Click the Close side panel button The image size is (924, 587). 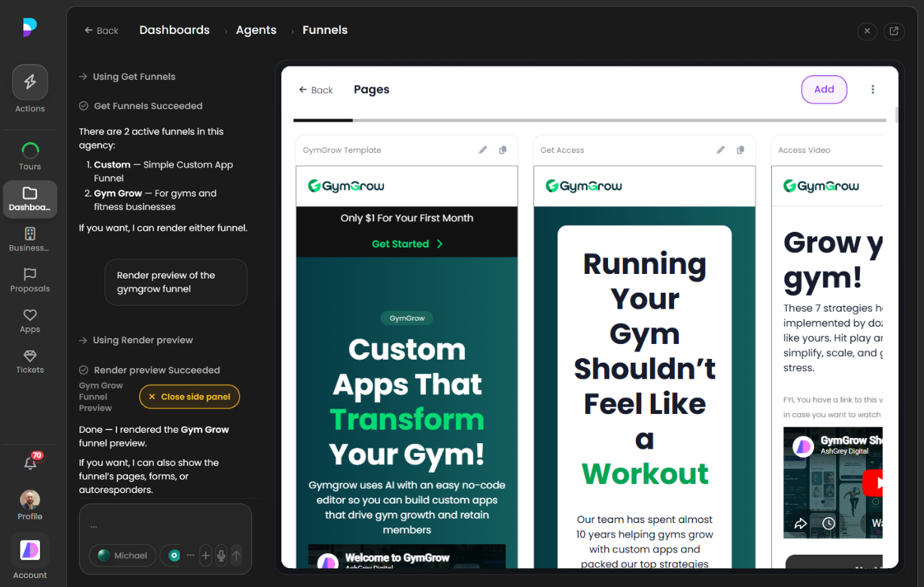coord(190,397)
